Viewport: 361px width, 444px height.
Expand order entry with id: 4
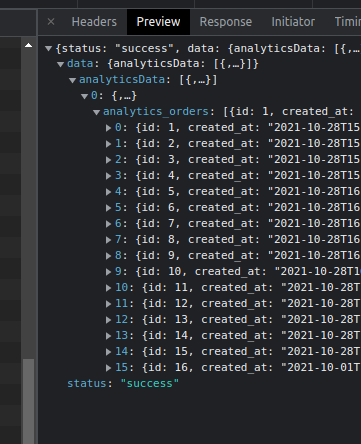108,176
